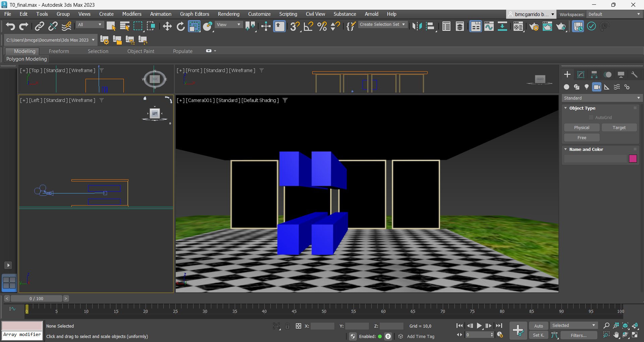The height and width of the screenshot is (342, 644).
Task: Select the Select and Move tool
Action: click(167, 26)
